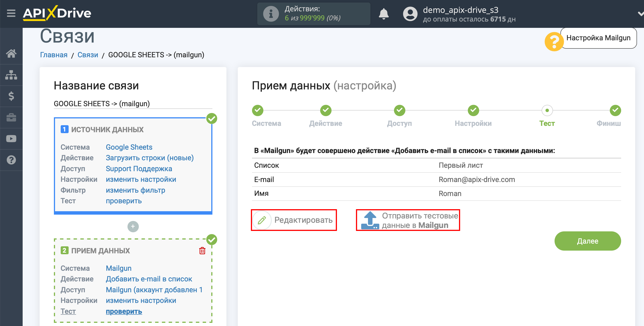Expand the account dropdown chevron
This screenshot has width=644, height=326.
click(x=641, y=14)
